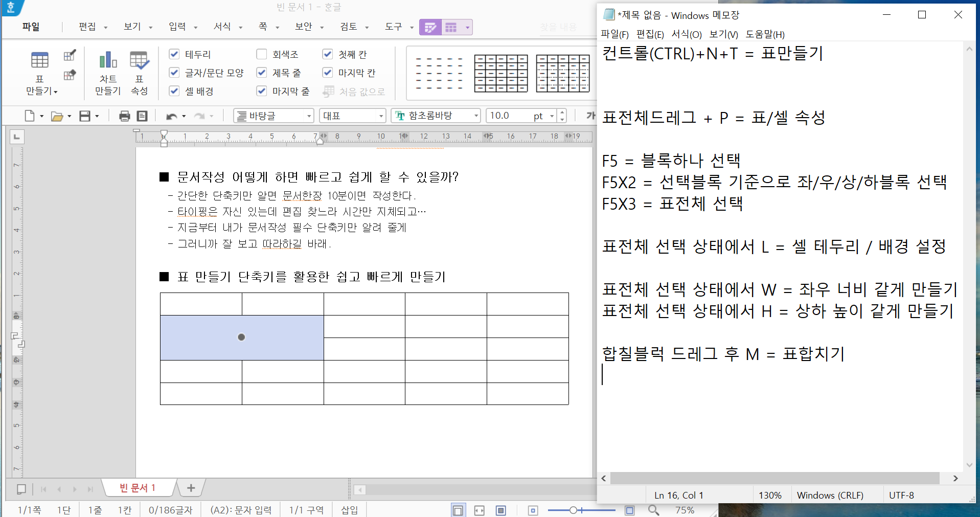
Task: Open the pt unit dropdown arrow
Action: pos(552,116)
